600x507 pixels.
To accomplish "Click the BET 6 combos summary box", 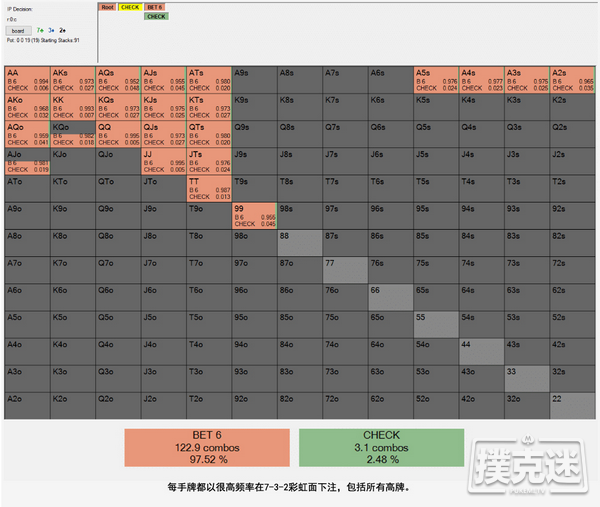I will (x=207, y=449).
